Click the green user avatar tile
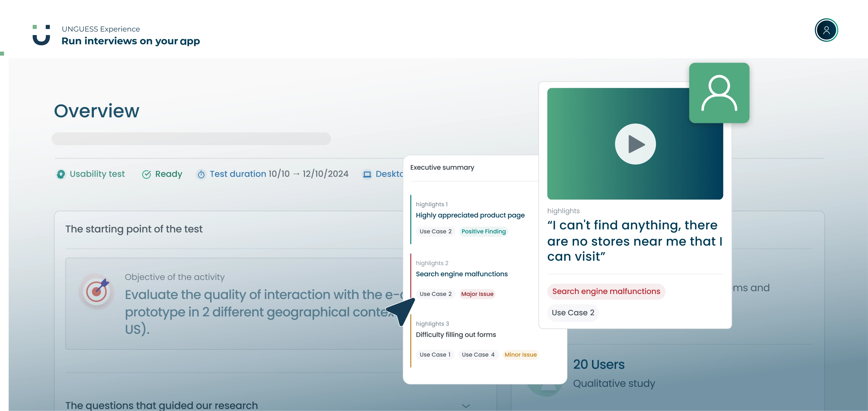This screenshot has width=868, height=411. pyautogui.click(x=719, y=93)
